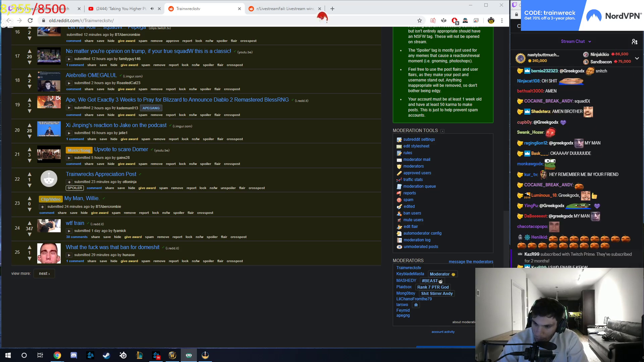Click the 'Clip/Video' flair tag
This screenshot has height=362, width=644.
coord(51,199)
